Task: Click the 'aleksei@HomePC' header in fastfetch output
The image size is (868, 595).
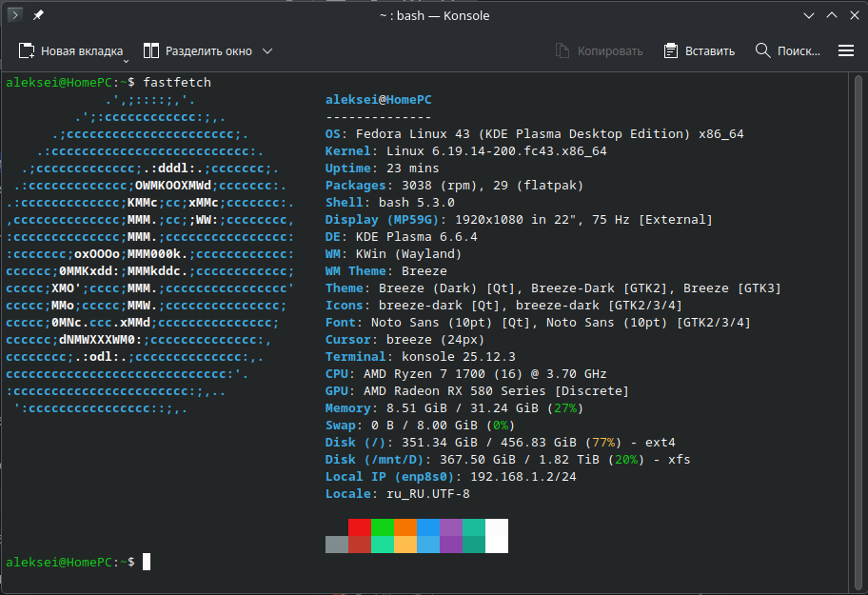Action: (x=378, y=100)
